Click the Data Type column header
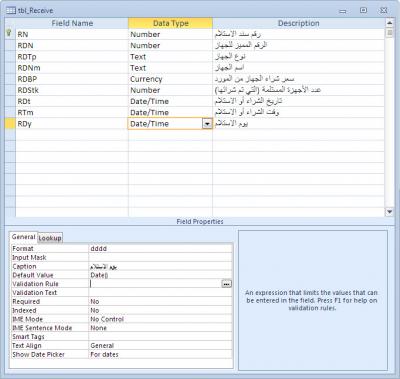This screenshot has height=379, width=400. point(171,23)
